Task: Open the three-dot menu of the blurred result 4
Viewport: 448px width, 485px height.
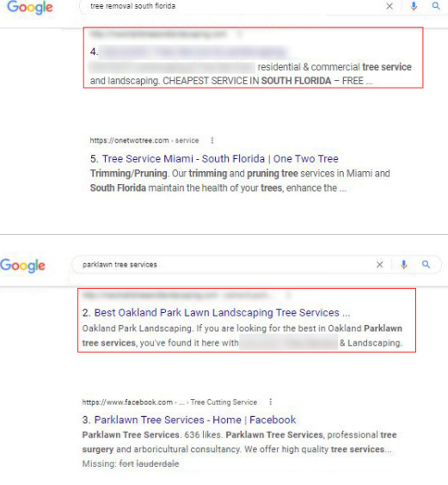Action: [x=239, y=34]
